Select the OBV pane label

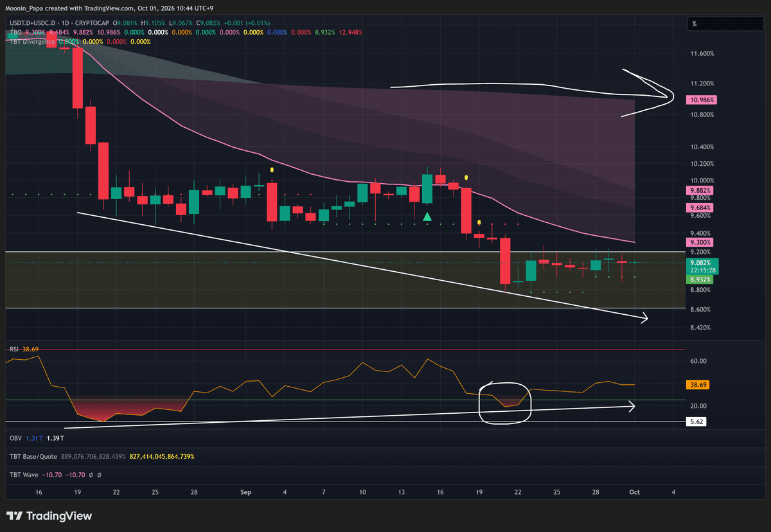(x=15, y=438)
